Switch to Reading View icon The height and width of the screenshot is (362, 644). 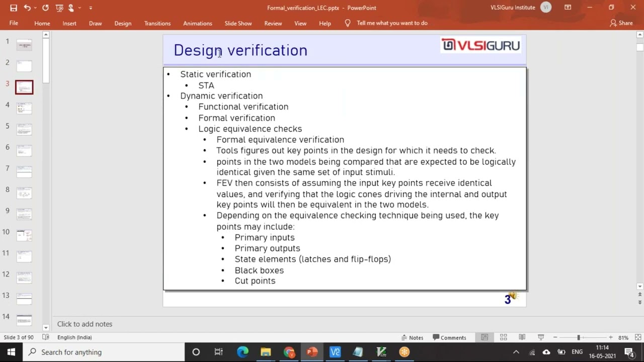click(522, 337)
